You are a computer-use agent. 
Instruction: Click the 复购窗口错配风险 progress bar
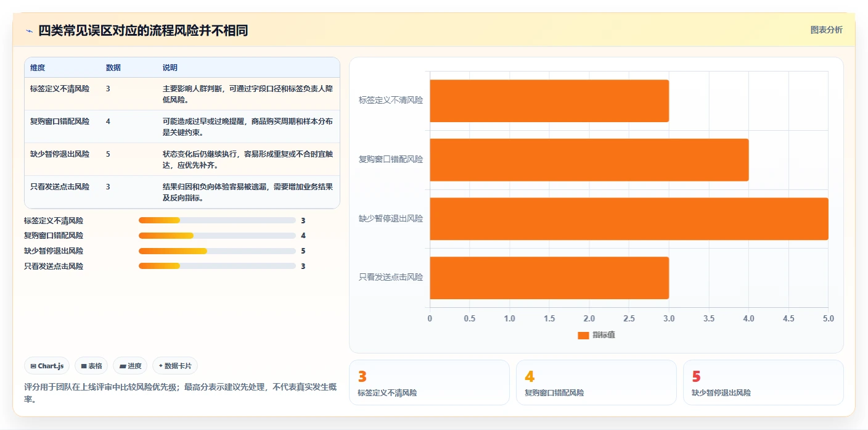pyautogui.click(x=217, y=236)
